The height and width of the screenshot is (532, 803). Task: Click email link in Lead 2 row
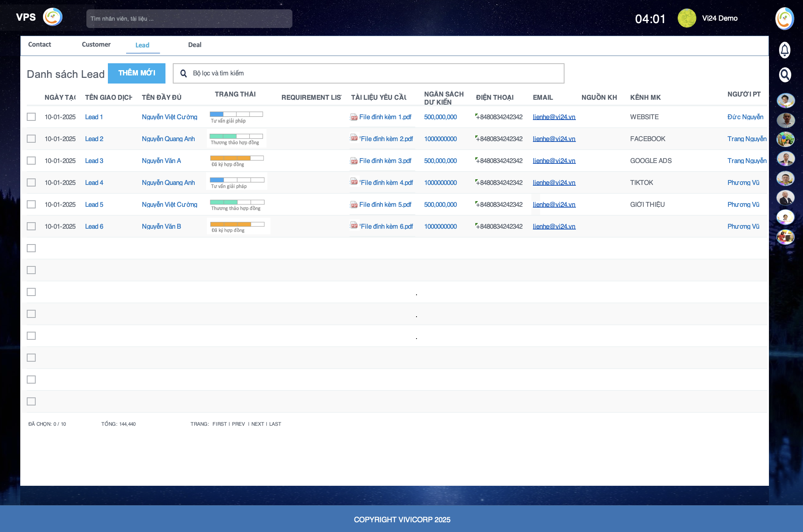554,139
